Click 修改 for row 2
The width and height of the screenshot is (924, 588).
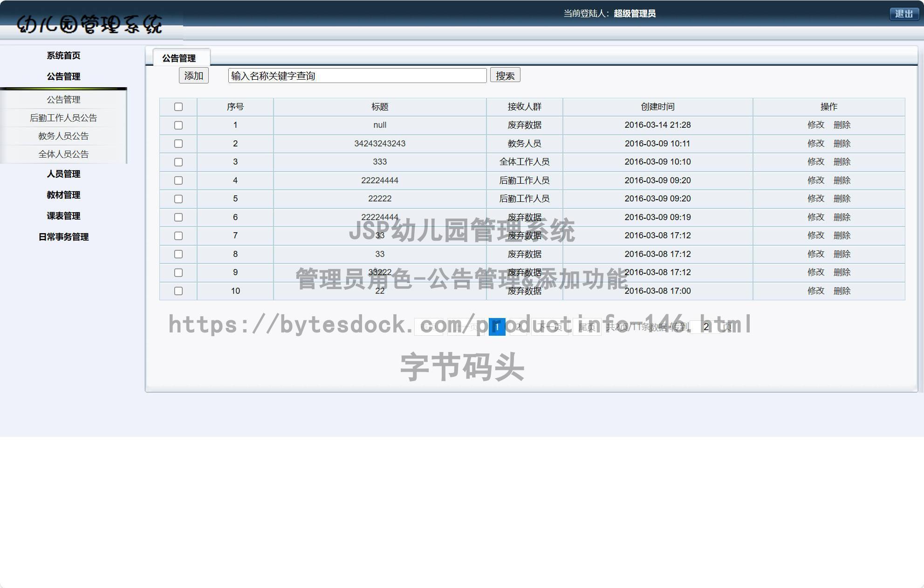coord(815,144)
